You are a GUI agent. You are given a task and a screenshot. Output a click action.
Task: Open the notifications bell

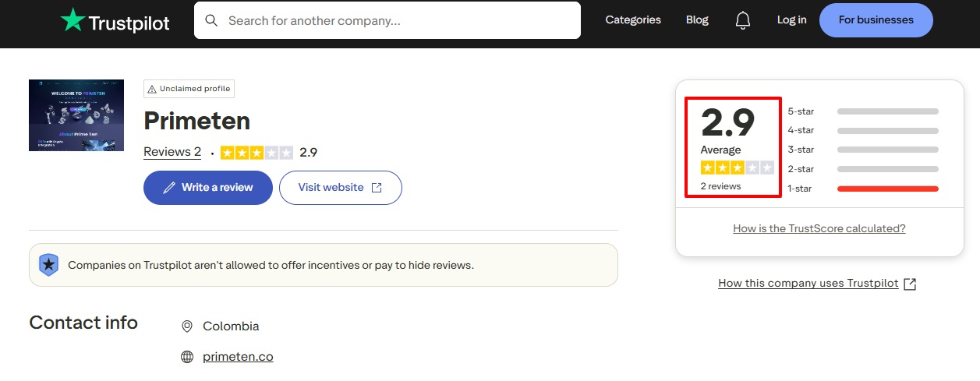743,20
